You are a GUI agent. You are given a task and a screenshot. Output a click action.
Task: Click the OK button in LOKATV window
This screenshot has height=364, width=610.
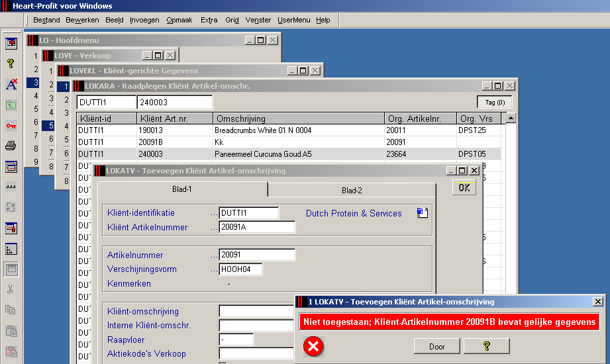pos(464,188)
